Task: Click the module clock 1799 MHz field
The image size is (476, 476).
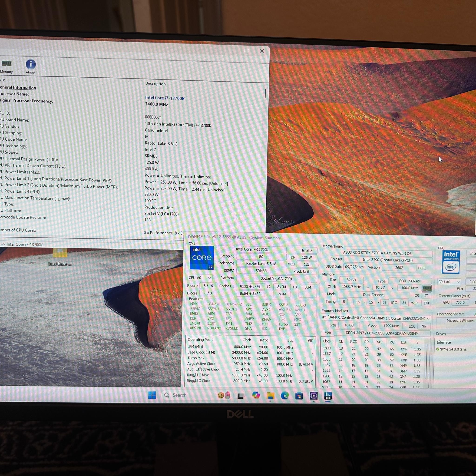Action: [391, 326]
